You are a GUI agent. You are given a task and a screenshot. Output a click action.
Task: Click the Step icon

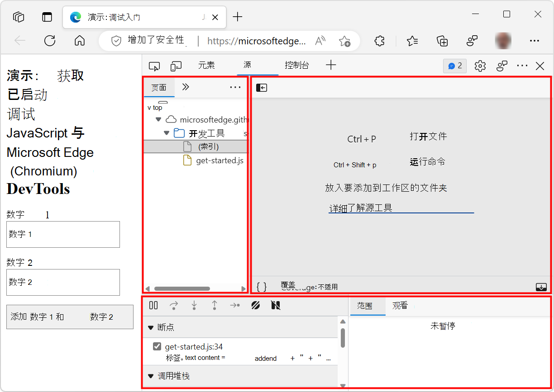click(x=235, y=306)
